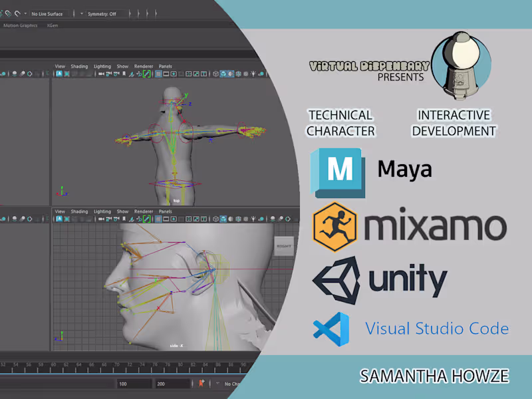Click the playback end field showing 100

pyautogui.click(x=134, y=384)
